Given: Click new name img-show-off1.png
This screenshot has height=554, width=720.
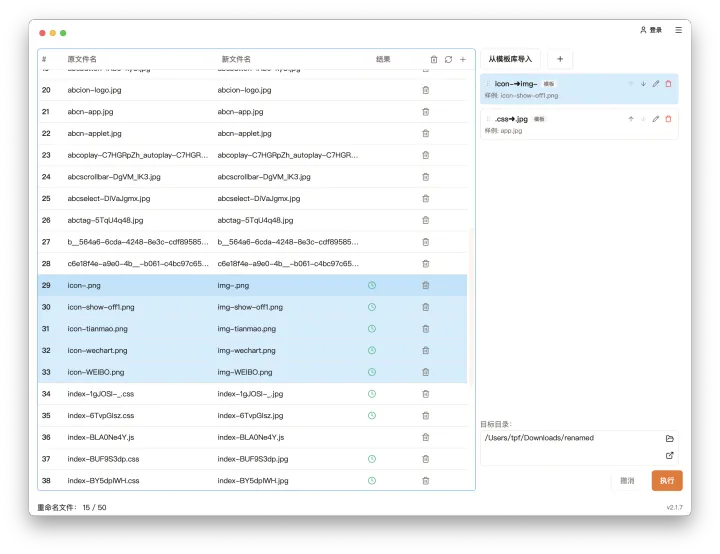Looking at the screenshot, I should click(250, 307).
